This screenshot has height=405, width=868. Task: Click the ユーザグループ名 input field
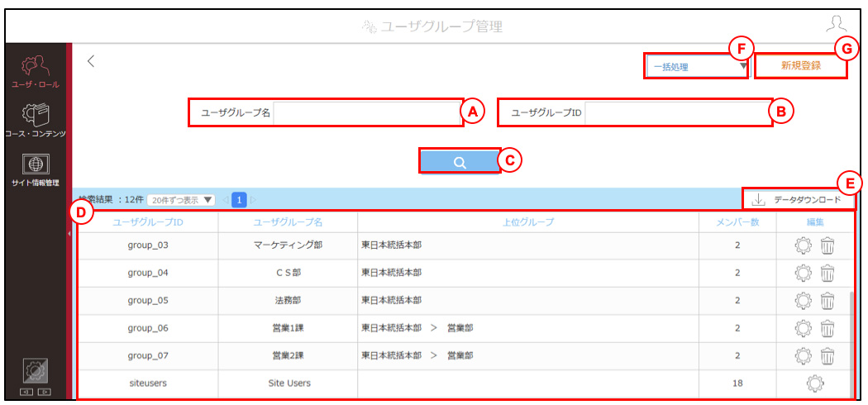pos(367,113)
